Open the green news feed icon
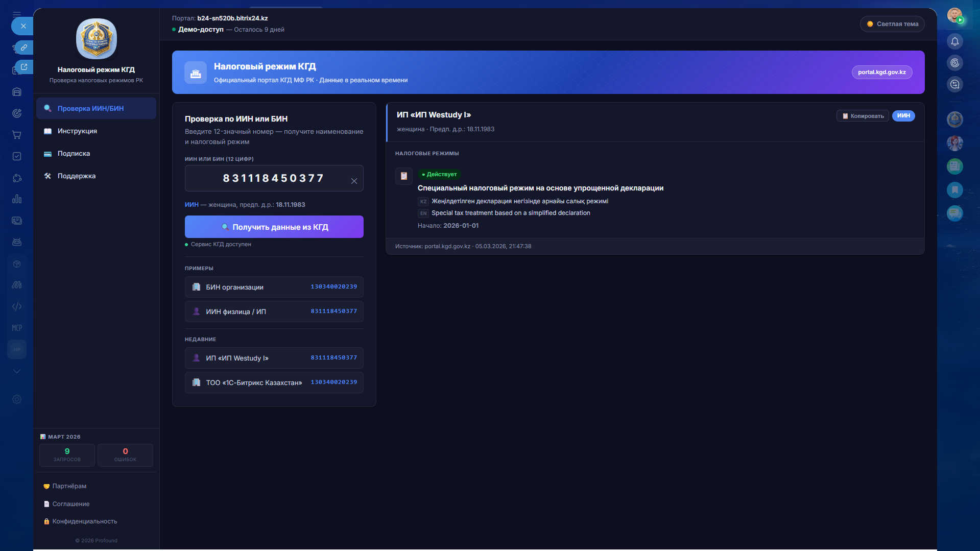The width and height of the screenshot is (980, 551). [955, 166]
